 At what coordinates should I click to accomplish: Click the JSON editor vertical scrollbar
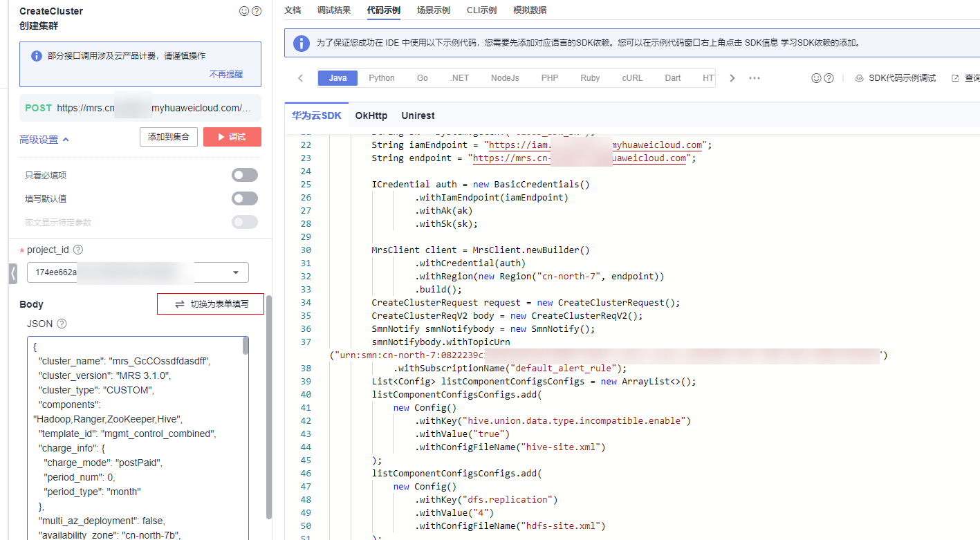(245, 346)
